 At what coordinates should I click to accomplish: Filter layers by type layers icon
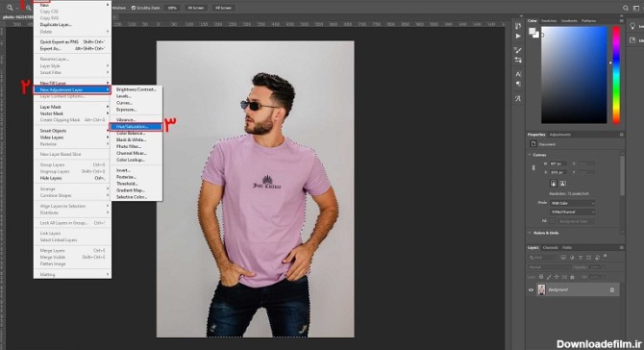click(x=581, y=258)
